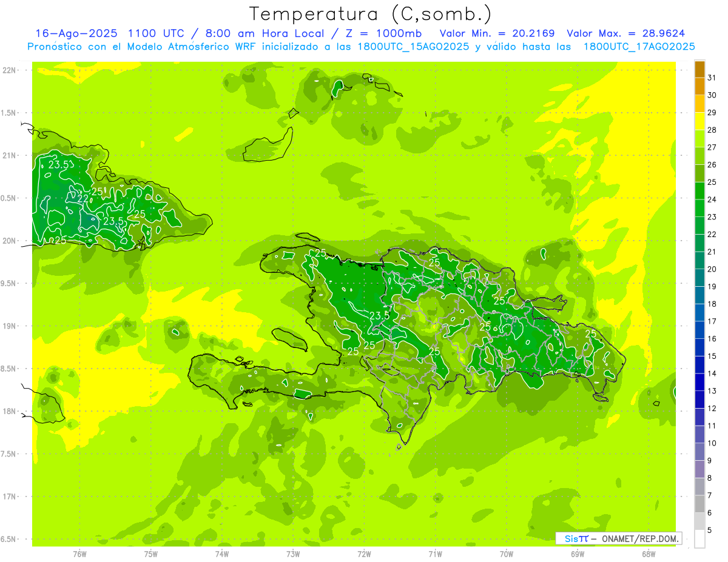Click the 'Temperatura (C,somb.)' title
The height and width of the screenshot is (562, 728).
point(371,15)
